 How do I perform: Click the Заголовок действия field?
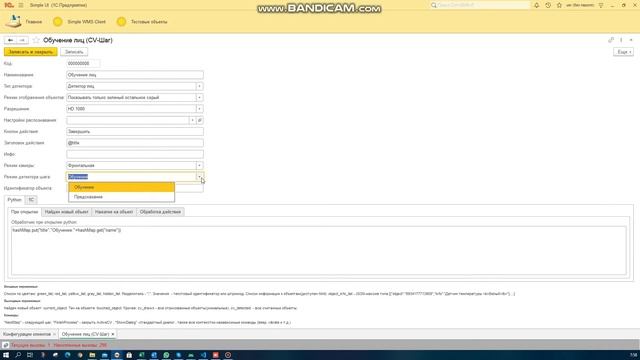pos(135,143)
